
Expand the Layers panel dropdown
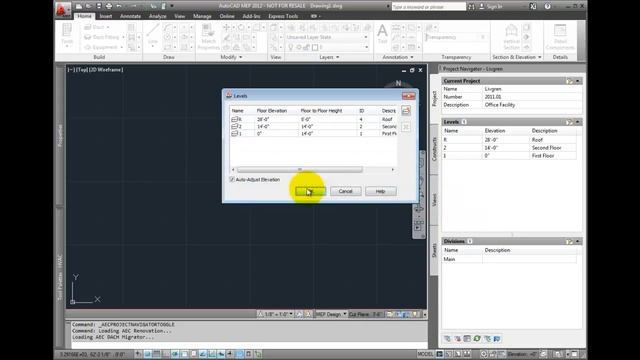tap(329, 57)
